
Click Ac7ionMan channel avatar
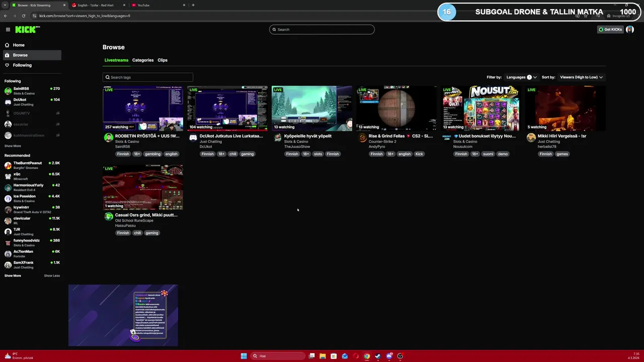(8, 254)
